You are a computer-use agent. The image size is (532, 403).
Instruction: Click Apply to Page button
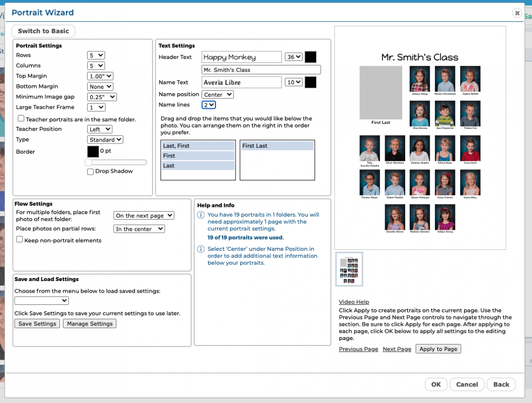[x=438, y=349]
